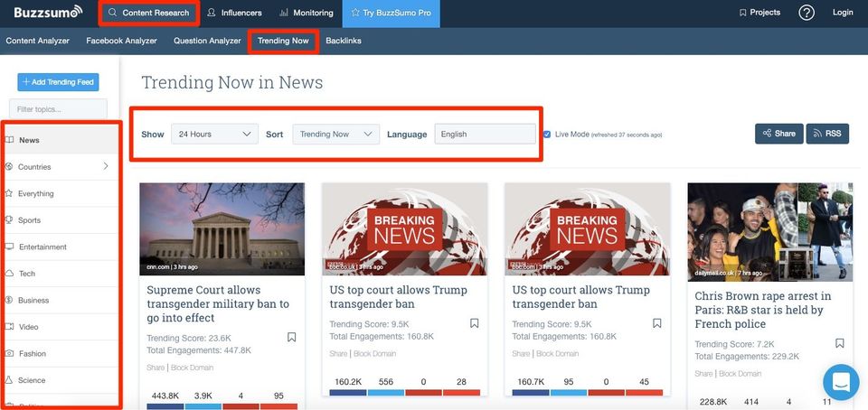Click the RSS button

click(x=827, y=133)
